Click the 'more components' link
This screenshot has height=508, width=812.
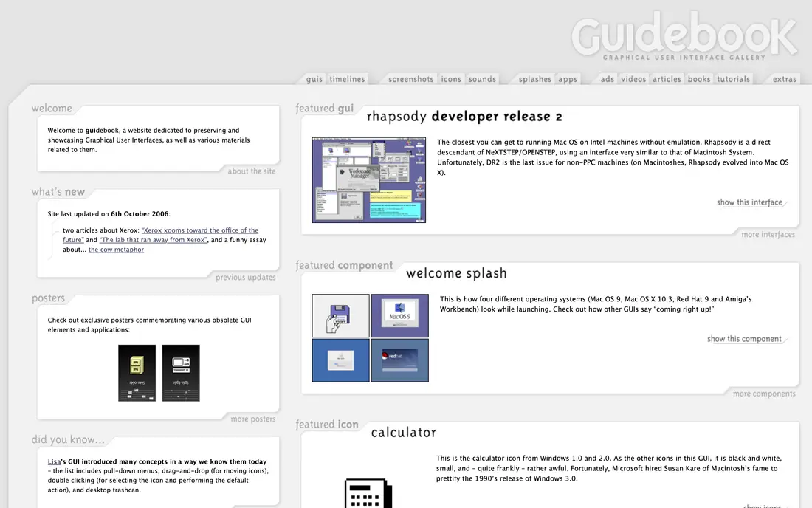764,394
